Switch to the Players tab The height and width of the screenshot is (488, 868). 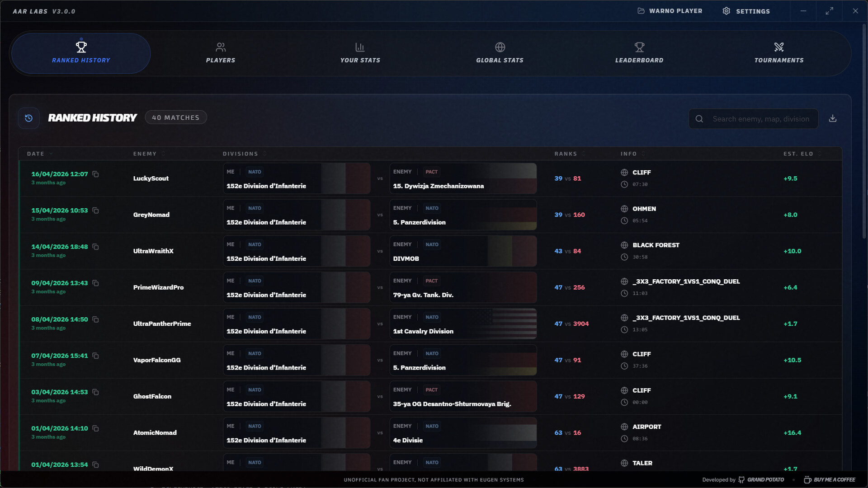pos(221,53)
